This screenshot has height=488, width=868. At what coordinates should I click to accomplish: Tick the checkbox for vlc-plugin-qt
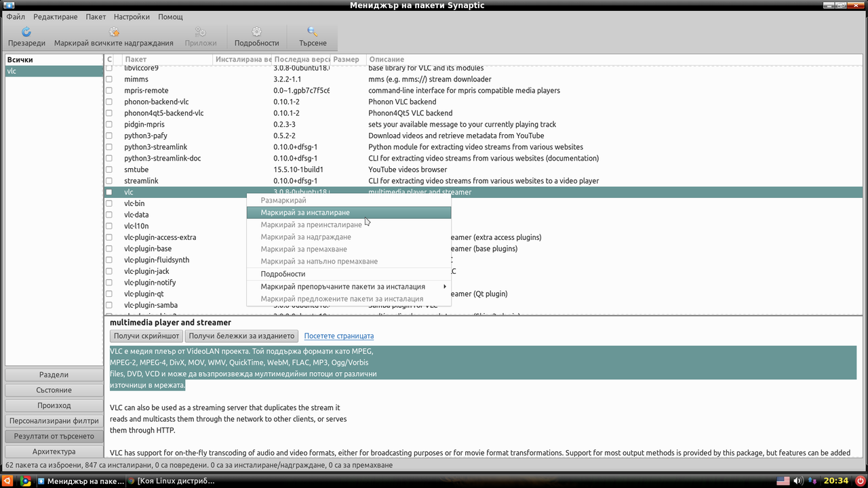pyautogui.click(x=108, y=294)
